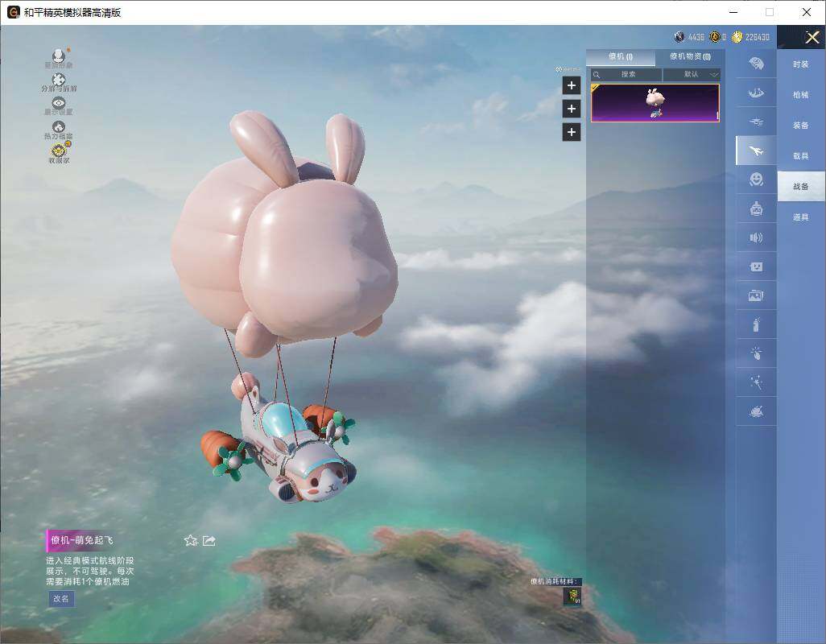Open the voice pack speaker icon
826x644 pixels.
click(756, 237)
